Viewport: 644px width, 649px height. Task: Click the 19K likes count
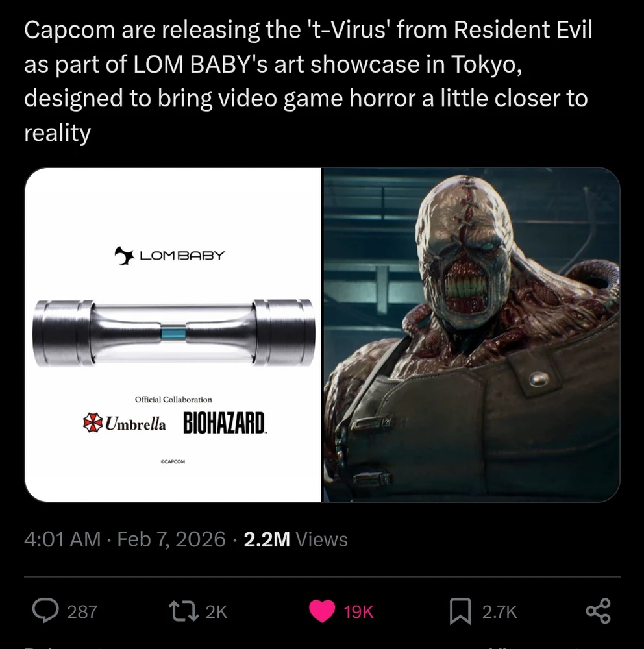[x=358, y=612]
